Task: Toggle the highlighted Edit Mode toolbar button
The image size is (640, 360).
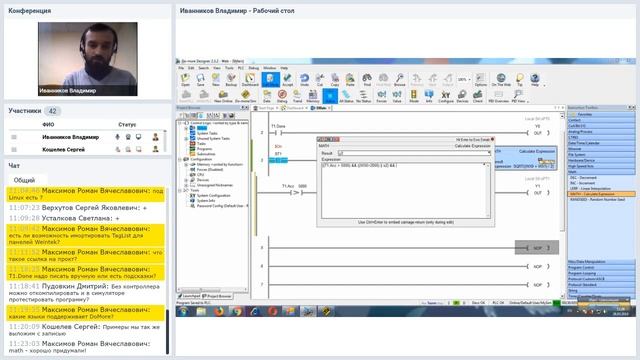Action: pyautogui.click(x=270, y=79)
